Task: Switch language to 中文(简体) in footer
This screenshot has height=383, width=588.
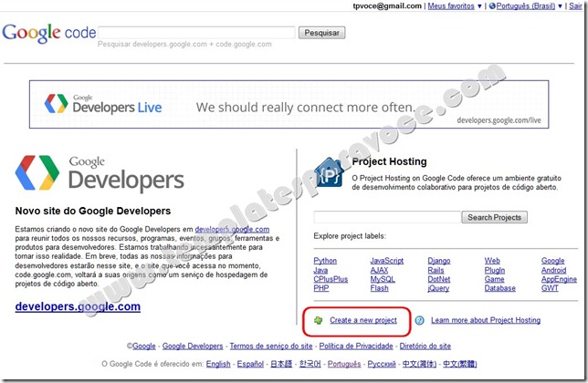Action: [x=419, y=364]
